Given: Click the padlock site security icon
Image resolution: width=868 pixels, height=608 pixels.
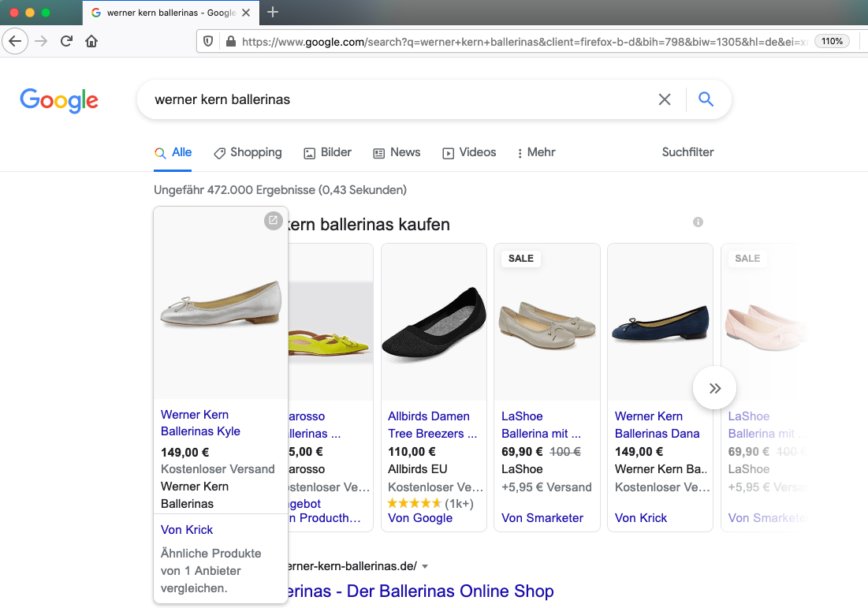Looking at the screenshot, I should pos(231,42).
